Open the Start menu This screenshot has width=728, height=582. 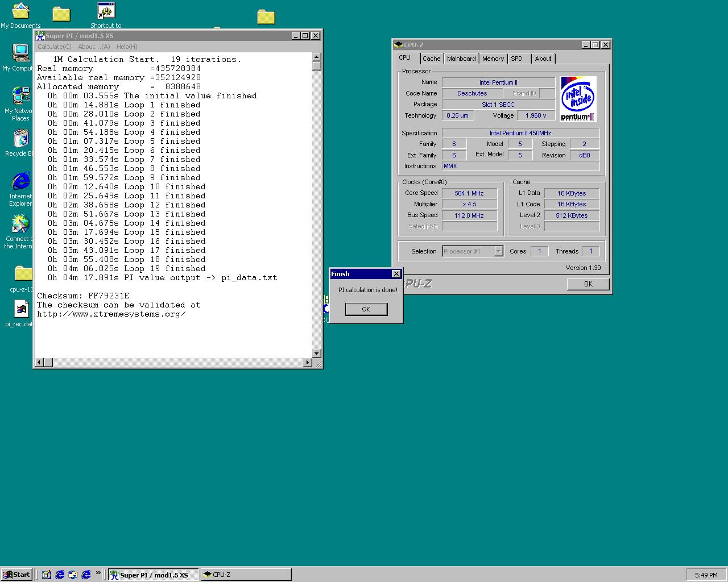click(x=16, y=575)
